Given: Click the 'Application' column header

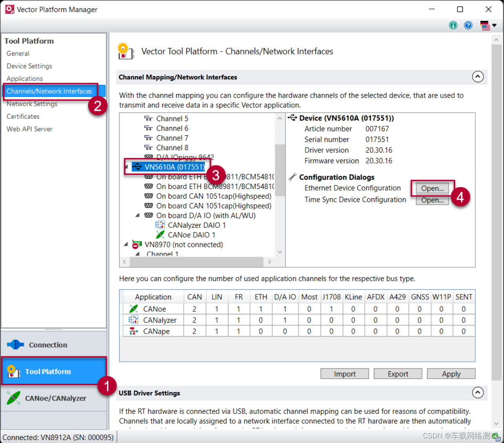Looking at the screenshot, I should tap(153, 297).
